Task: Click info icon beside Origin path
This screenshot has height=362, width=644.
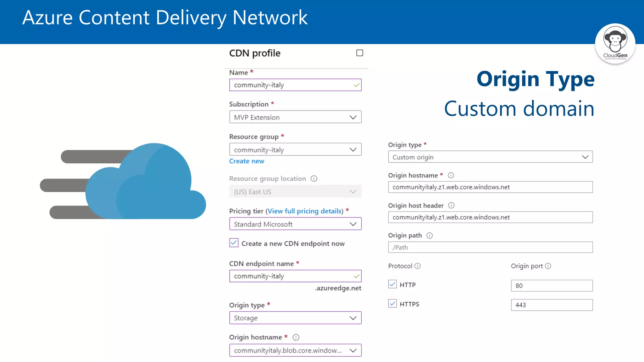Action: click(430, 235)
